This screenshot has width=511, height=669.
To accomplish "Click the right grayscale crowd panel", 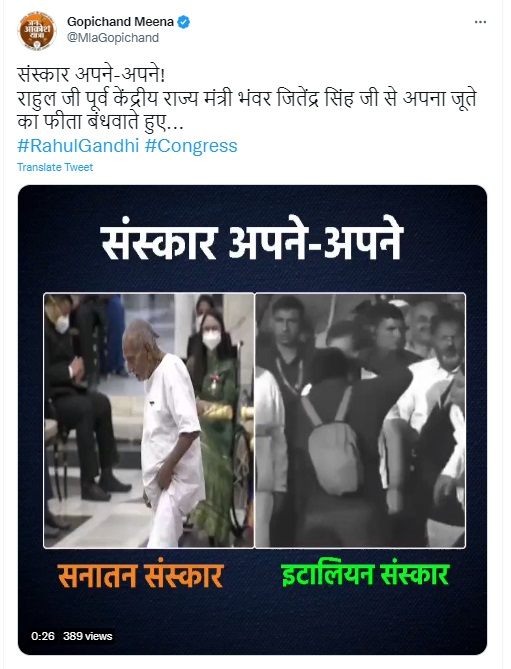I will tap(360, 420).
